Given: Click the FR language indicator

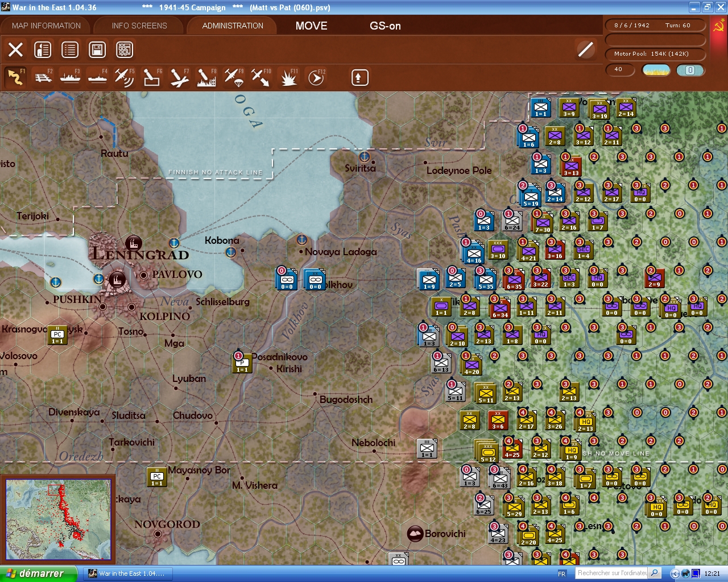Looking at the screenshot, I should click(562, 573).
